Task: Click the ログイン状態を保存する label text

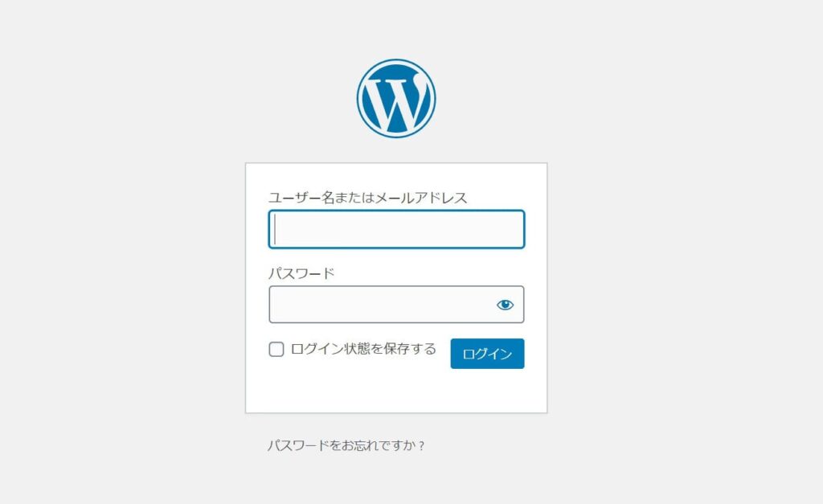Action: (x=363, y=349)
